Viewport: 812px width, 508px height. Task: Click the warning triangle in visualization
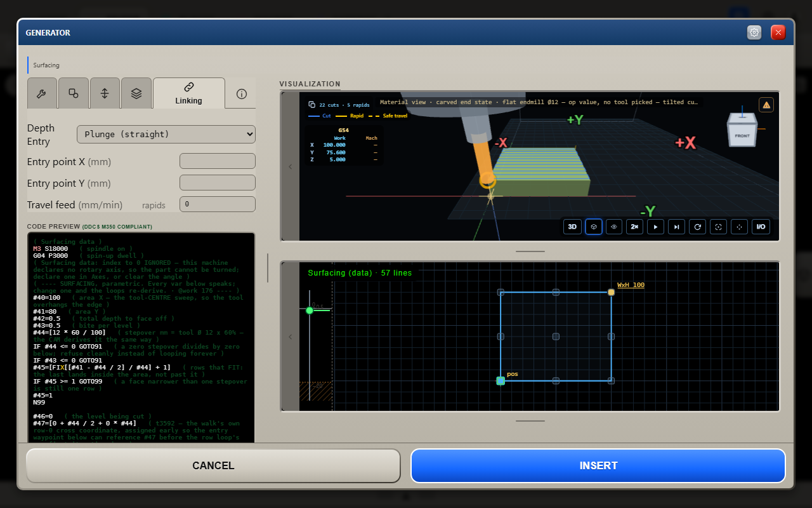[766, 105]
